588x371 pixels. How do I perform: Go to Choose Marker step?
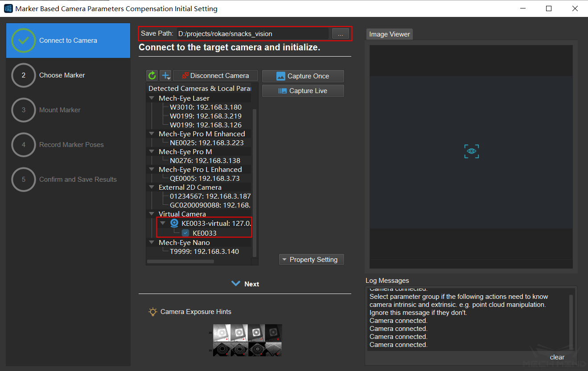tap(68, 75)
